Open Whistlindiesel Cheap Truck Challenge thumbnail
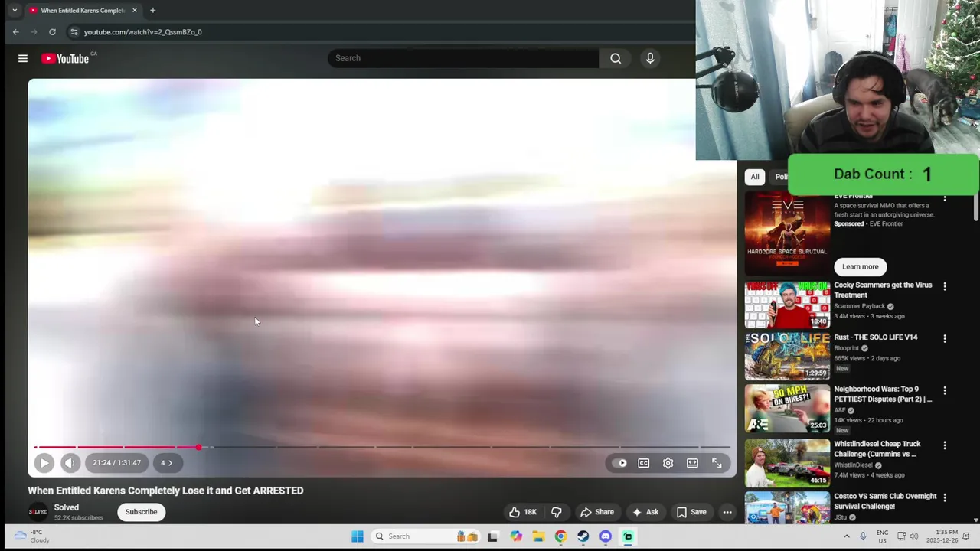980x551 pixels. (787, 463)
